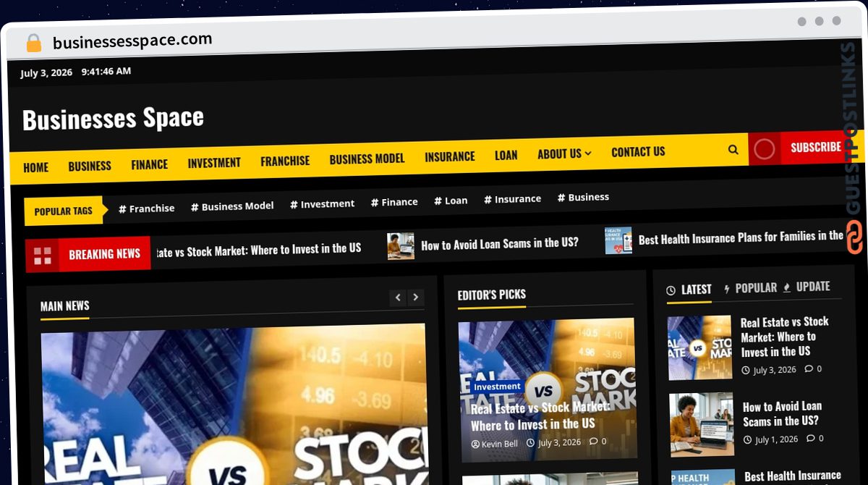Open ticker headline vs Stock Market: Where to Invest
The image size is (868, 485).
(258, 250)
